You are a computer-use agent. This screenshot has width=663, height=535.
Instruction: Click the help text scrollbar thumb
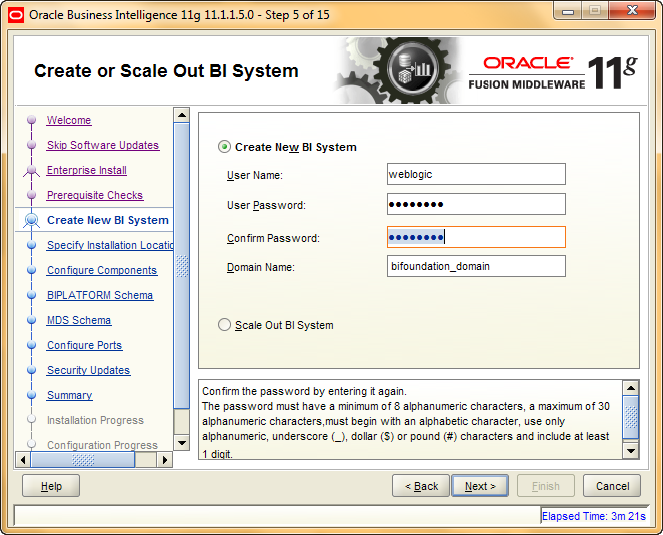pyautogui.click(x=631, y=417)
